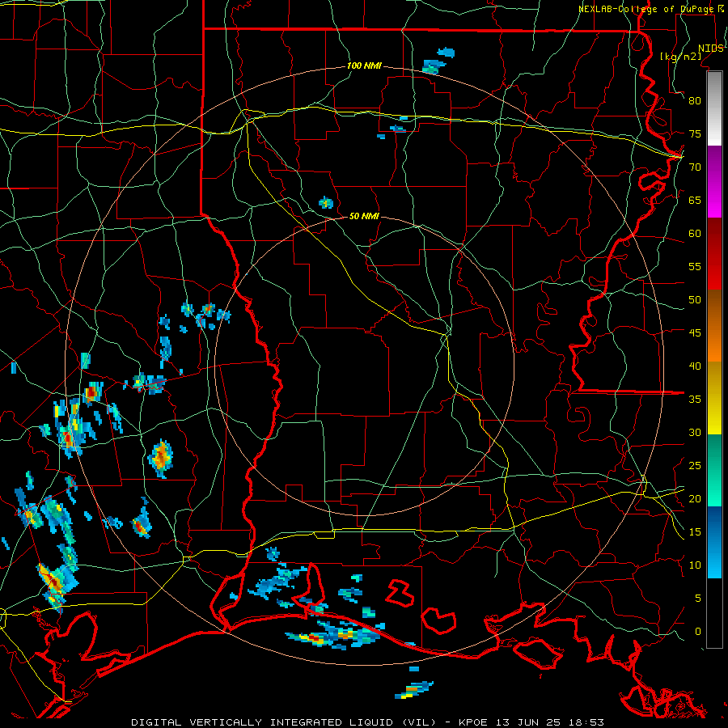
Task: Click the [kg/m2] unit label
Action: pos(680,56)
